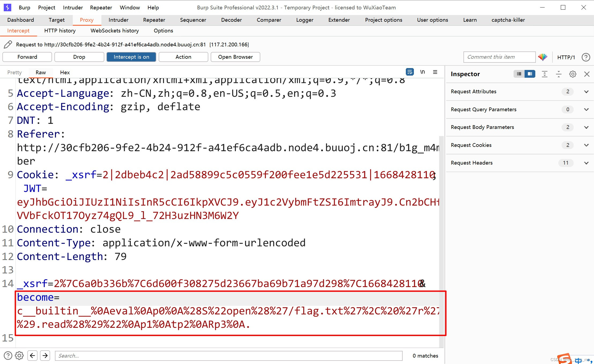Viewport: 594px width, 364px height.
Task: Open the Learn tab
Action: pyautogui.click(x=470, y=20)
